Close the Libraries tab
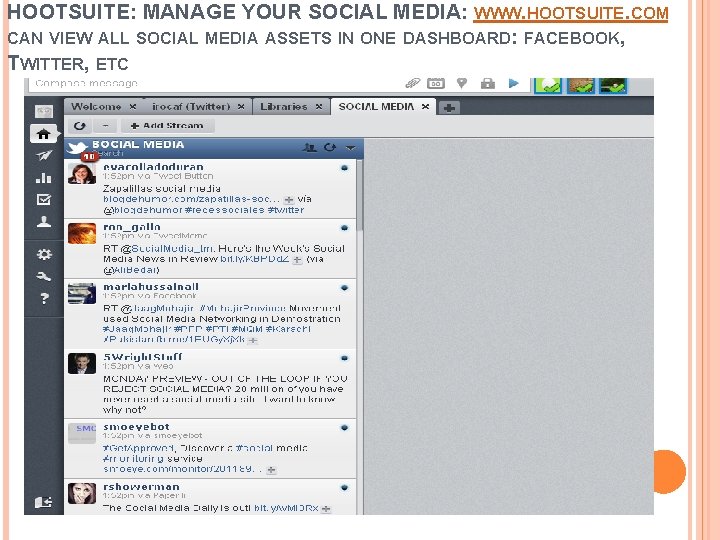Image resolution: width=720 pixels, height=540 pixels. (319, 107)
